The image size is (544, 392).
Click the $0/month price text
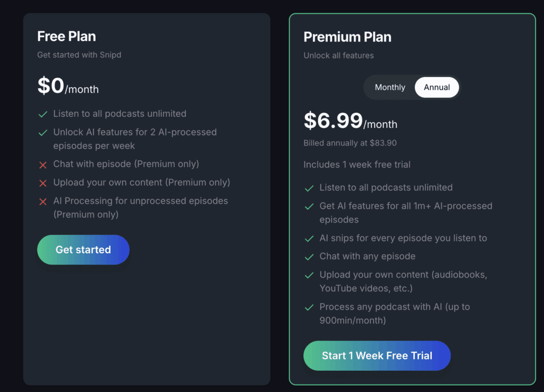68,86
